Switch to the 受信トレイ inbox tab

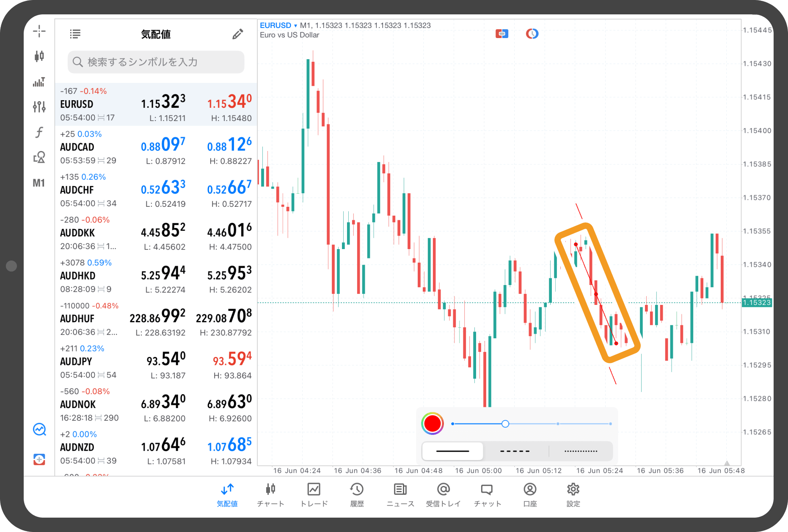pyautogui.click(x=443, y=495)
